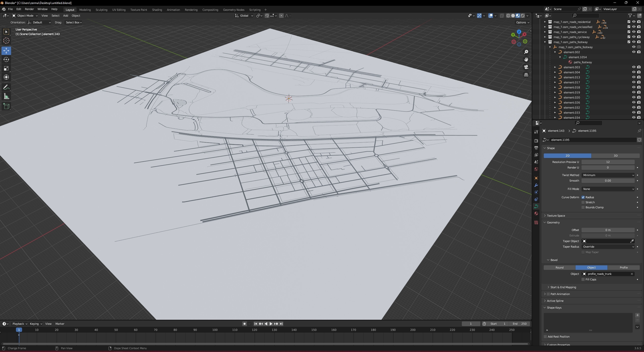The image size is (644, 352).
Task: Switch to rendered viewport shading
Action: coord(523,16)
